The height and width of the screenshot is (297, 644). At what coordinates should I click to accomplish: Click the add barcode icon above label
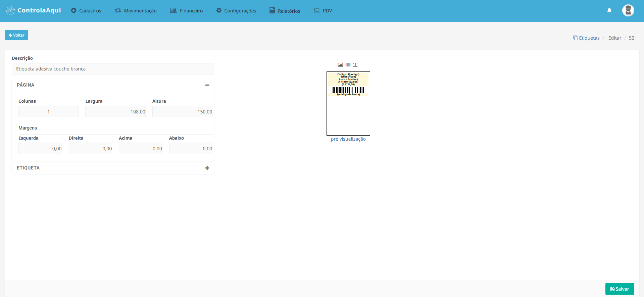pyautogui.click(x=348, y=65)
